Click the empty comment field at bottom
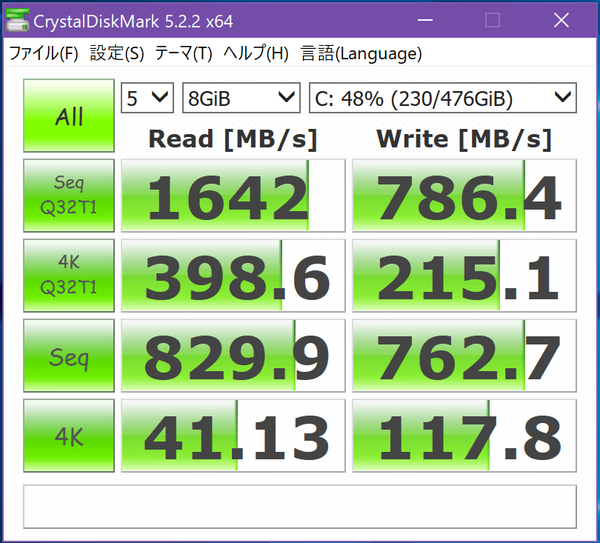 (x=300, y=507)
